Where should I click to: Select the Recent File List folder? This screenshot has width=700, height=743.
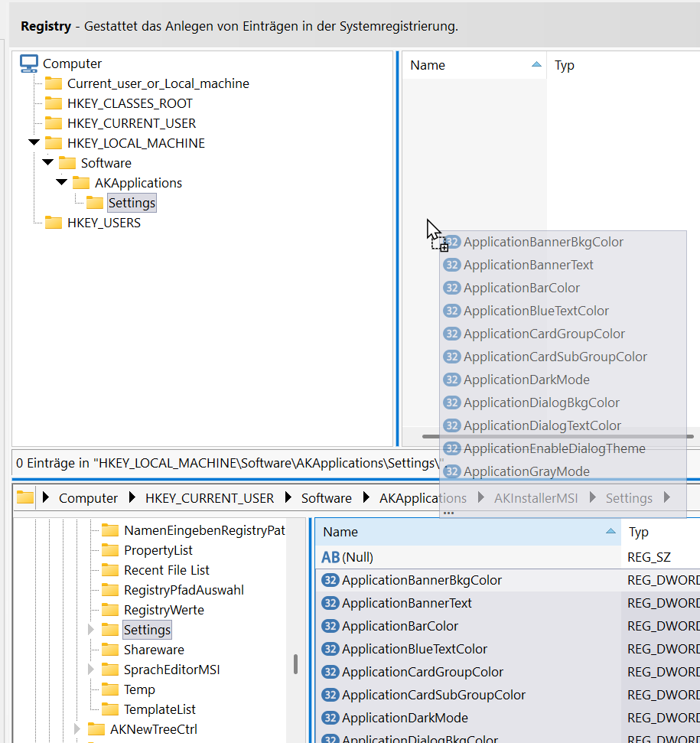[x=166, y=570]
